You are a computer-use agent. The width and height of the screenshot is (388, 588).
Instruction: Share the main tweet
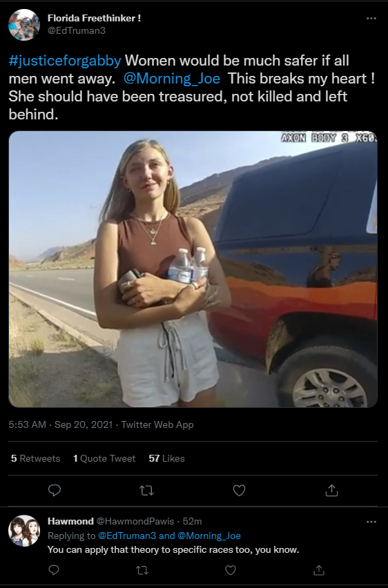tap(331, 490)
